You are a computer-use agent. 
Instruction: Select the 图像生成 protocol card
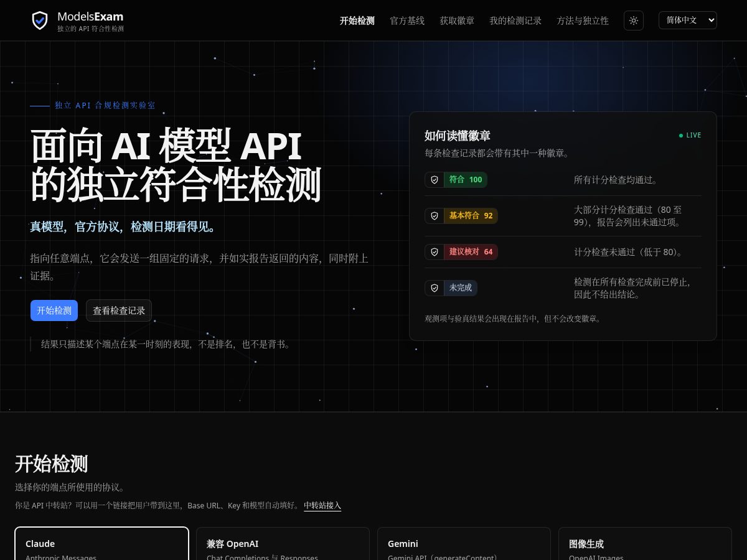[645, 543]
